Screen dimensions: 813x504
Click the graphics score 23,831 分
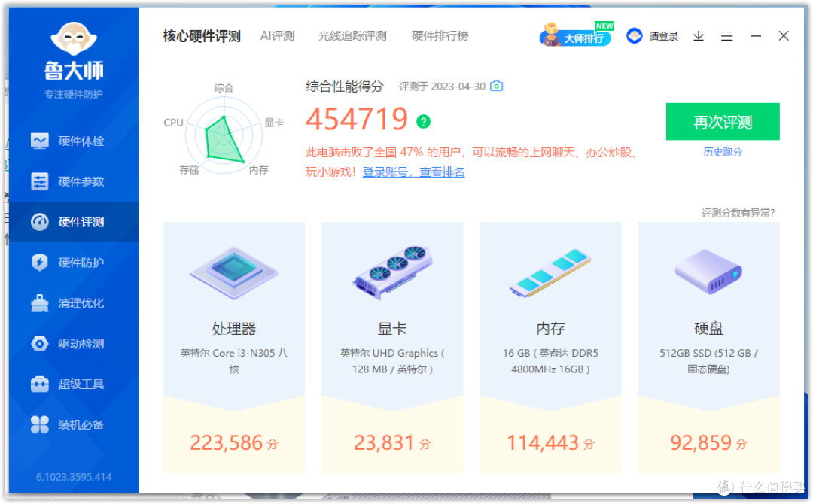[392, 443]
